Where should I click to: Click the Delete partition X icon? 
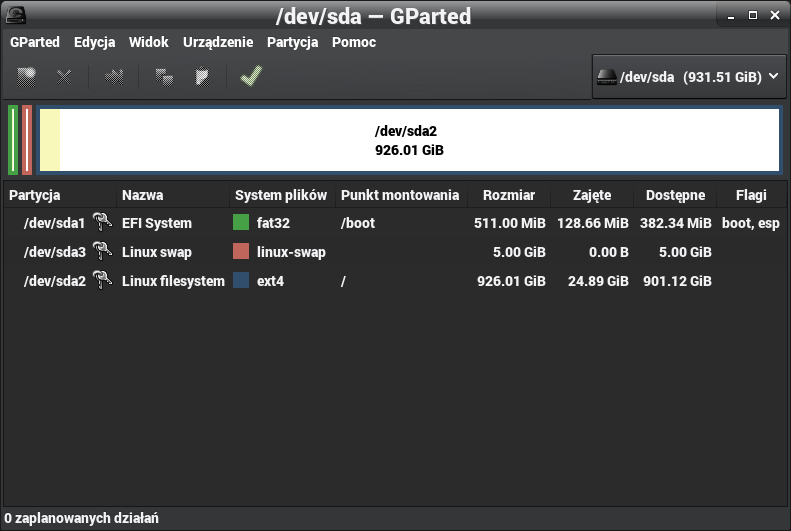tap(64, 77)
